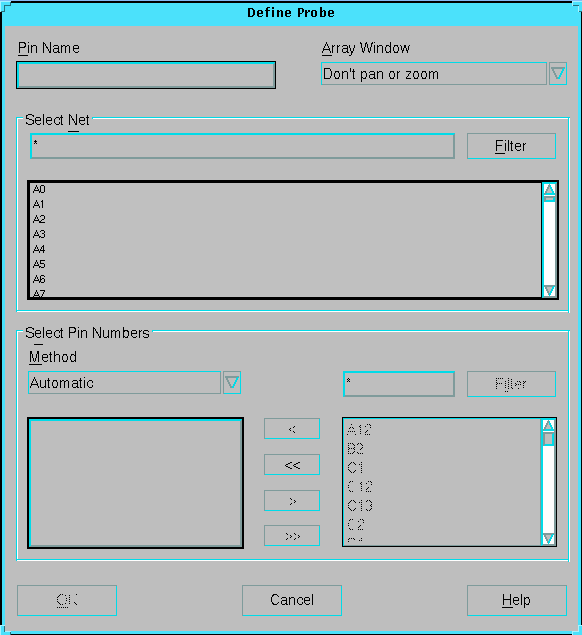Click the Pin Name input field

pos(146,75)
